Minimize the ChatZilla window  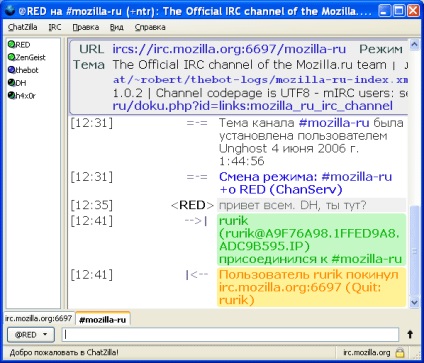point(384,11)
